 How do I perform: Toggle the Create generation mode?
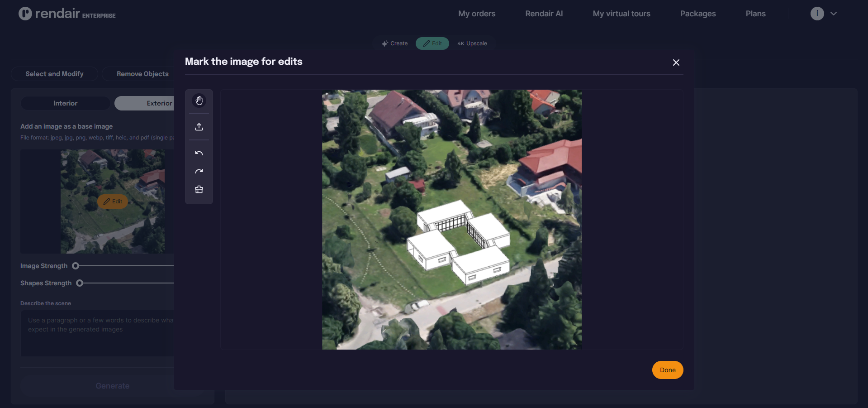click(x=394, y=43)
